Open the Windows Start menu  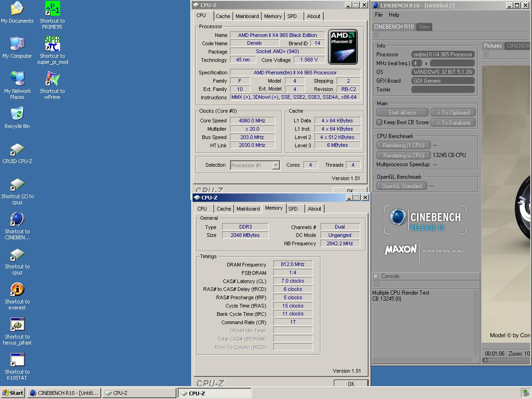pyautogui.click(x=12, y=393)
